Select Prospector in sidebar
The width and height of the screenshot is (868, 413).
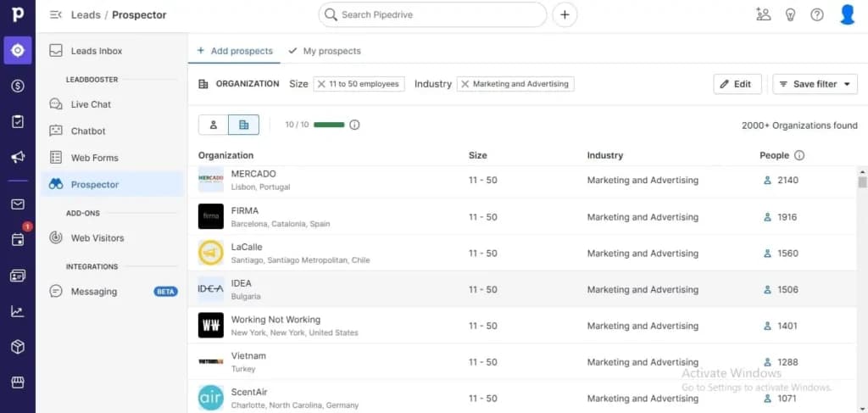pos(112,184)
